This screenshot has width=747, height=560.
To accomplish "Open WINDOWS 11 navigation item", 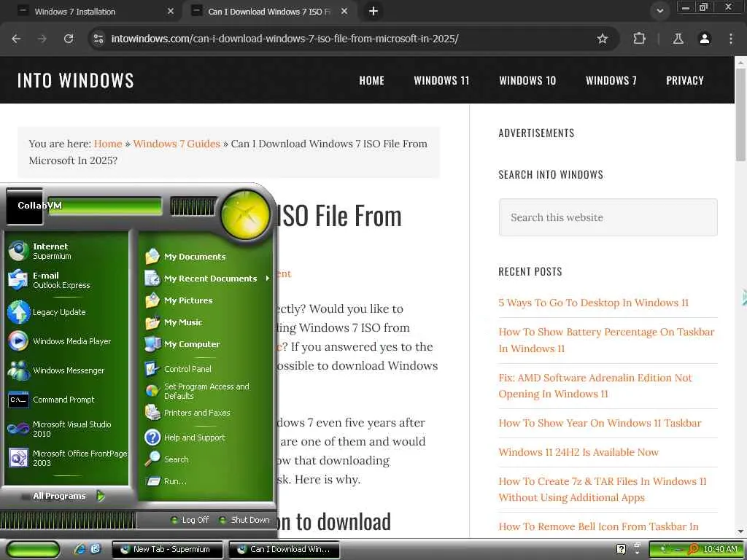I will coord(441,80).
